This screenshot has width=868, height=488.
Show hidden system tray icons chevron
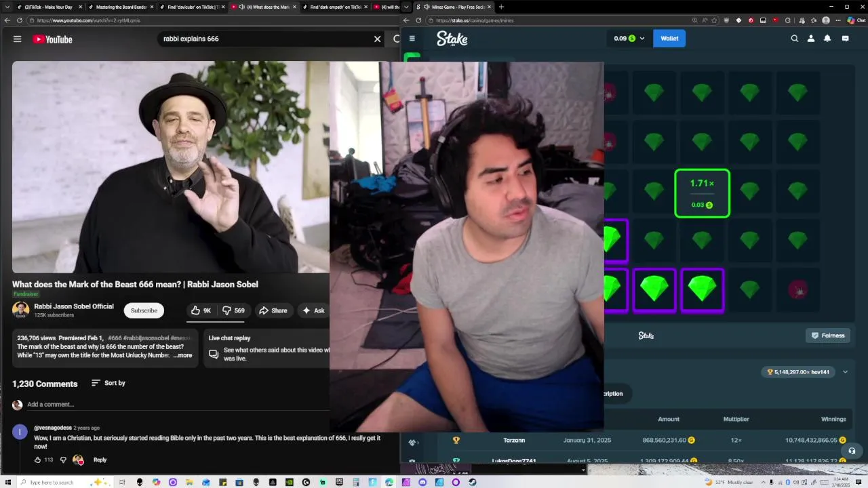tap(763, 482)
